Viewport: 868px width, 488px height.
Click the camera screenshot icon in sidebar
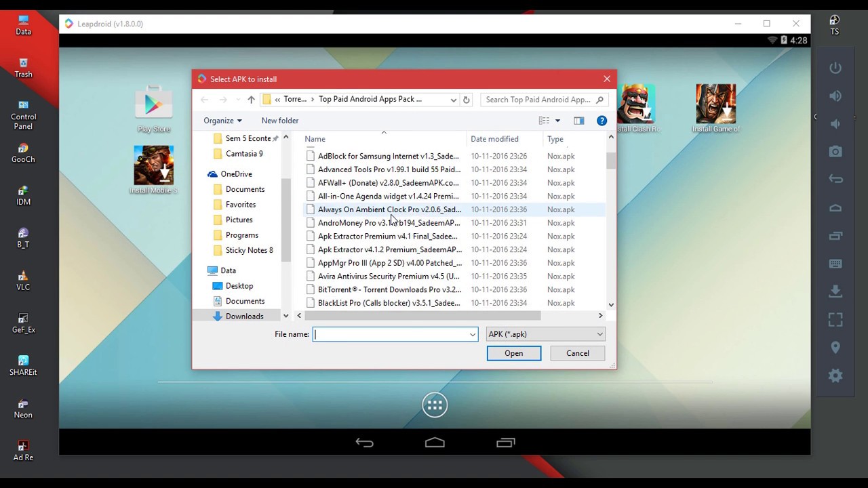(835, 151)
